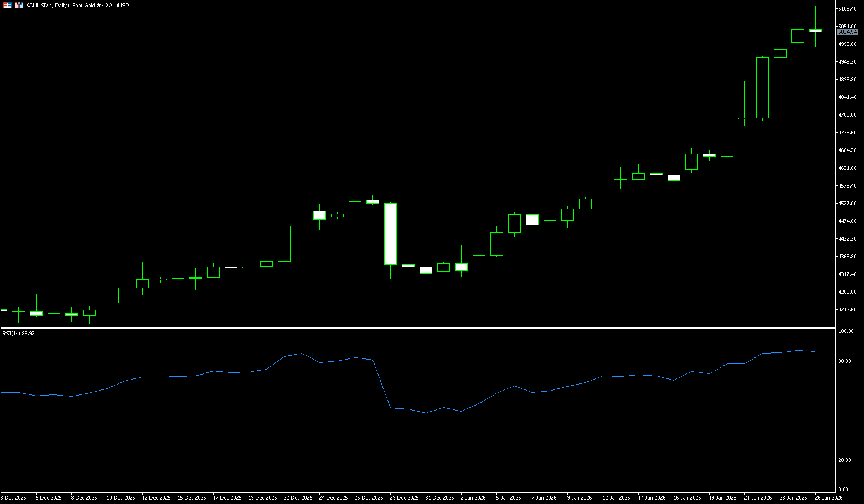Select the large white candle on 29 Dec 2025
This screenshot has width=864, height=504.
[390, 233]
